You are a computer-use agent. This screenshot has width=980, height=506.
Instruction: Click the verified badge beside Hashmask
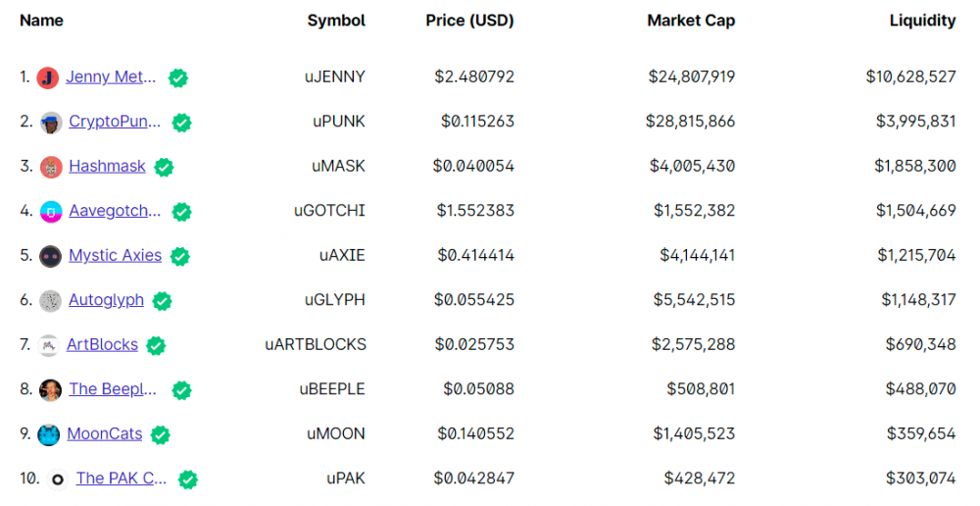(164, 167)
